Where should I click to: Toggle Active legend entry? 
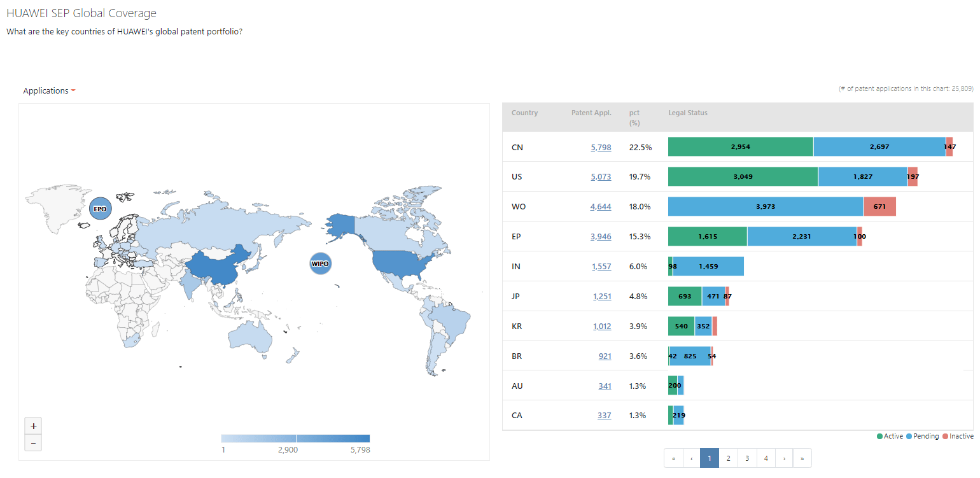(x=890, y=436)
